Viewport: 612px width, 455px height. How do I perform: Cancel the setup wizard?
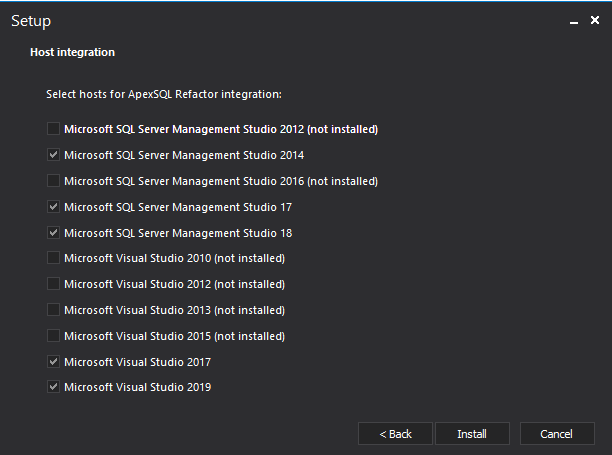556,434
